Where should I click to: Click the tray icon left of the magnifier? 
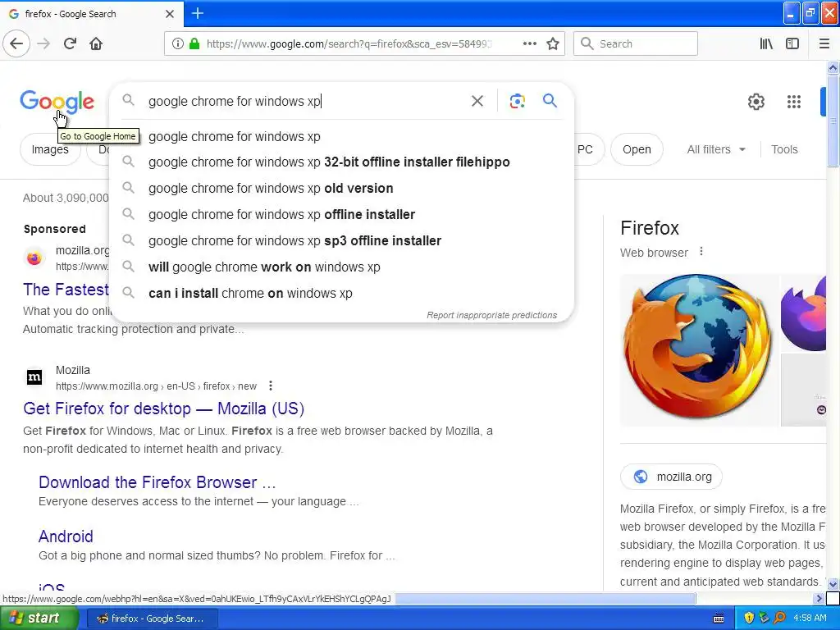765,618
